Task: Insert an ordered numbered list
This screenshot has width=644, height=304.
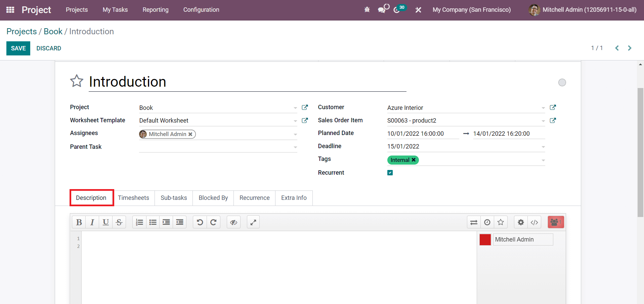Action: (139, 222)
